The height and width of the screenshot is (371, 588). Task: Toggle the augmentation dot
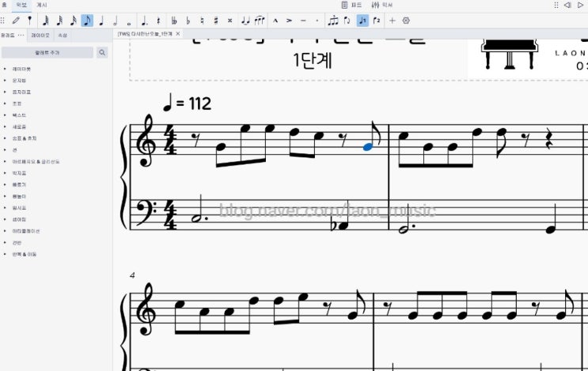click(x=144, y=21)
